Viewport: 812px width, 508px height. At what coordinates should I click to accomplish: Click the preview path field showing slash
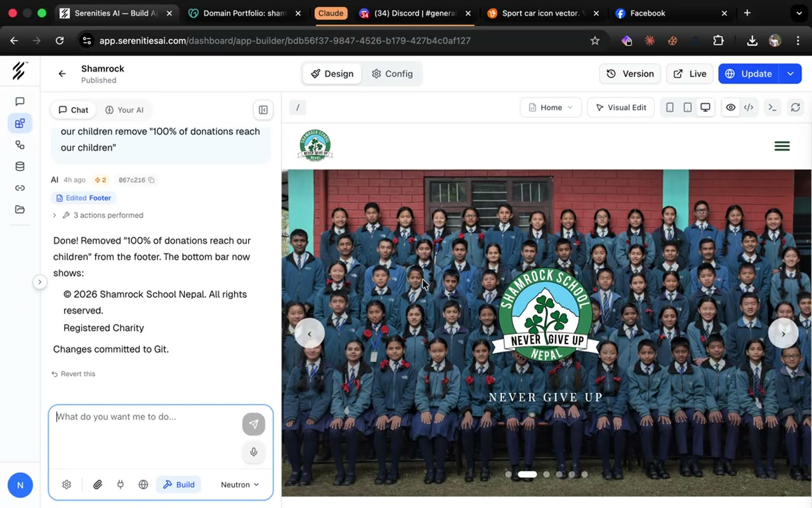click(x=298, y=107)
